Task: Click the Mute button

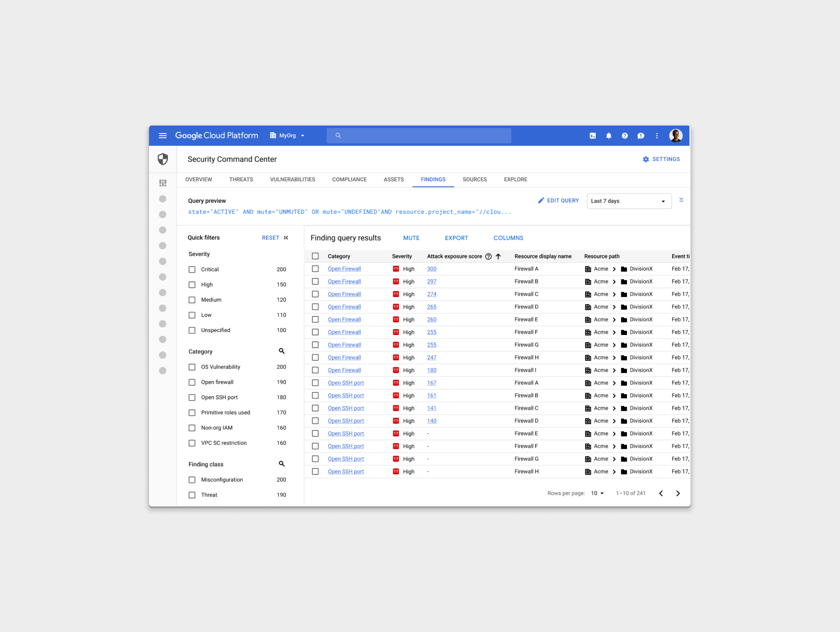Action: point(411,238)
